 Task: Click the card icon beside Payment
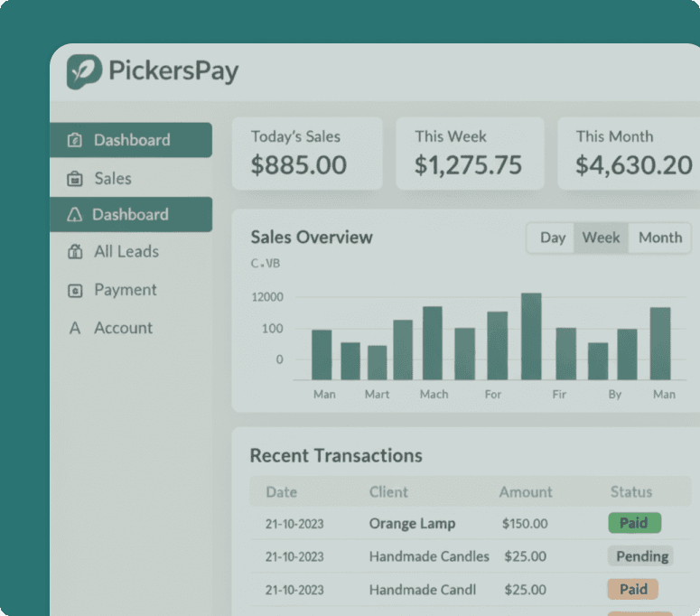(x=75, y=291)
